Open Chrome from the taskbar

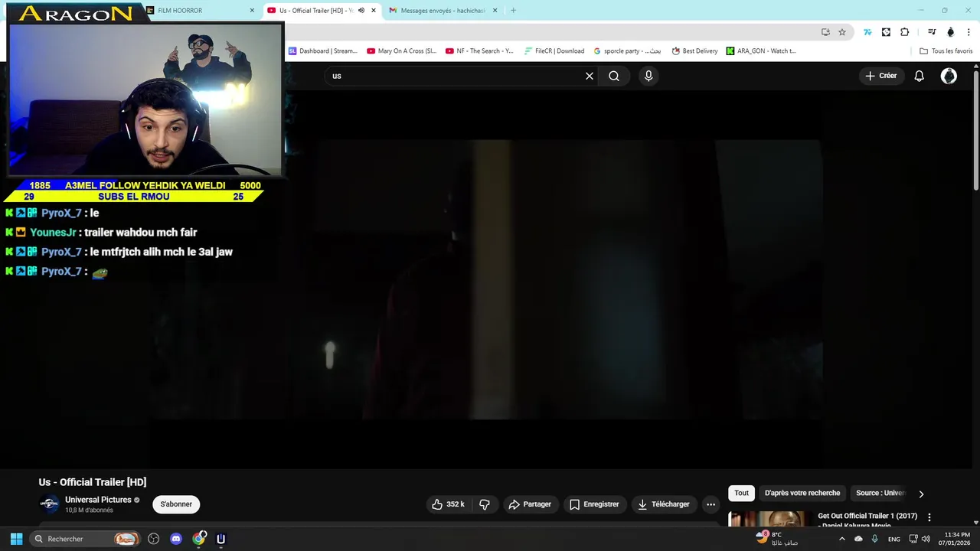click(199, 539)
